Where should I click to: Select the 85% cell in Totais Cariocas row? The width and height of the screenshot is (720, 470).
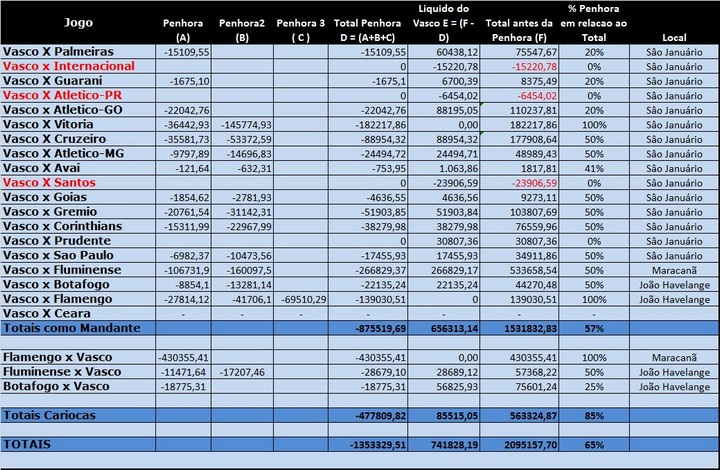[594, 414]
